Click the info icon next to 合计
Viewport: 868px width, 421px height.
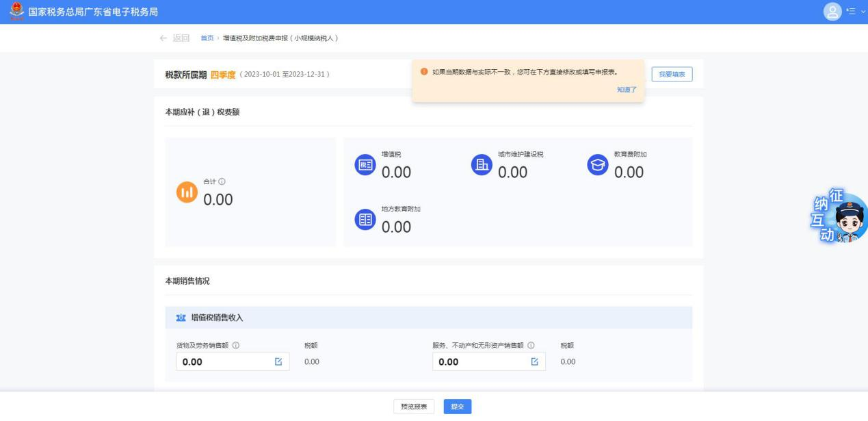coord(222,181)
